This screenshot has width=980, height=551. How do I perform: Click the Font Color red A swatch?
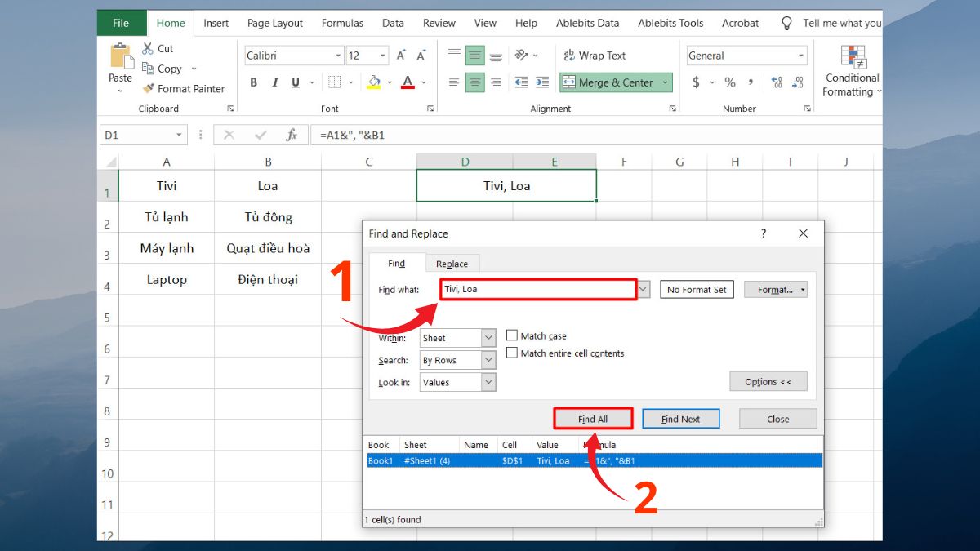pyautogui.click(x=408, y=82)
